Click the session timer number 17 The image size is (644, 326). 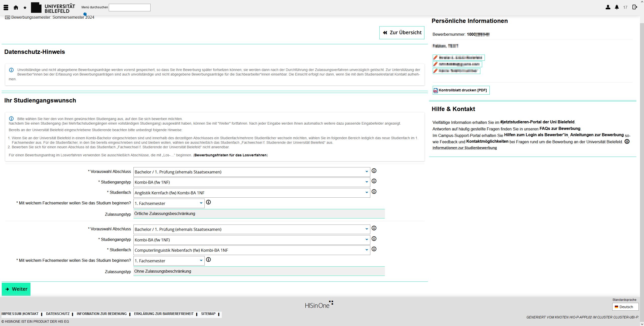625,8
